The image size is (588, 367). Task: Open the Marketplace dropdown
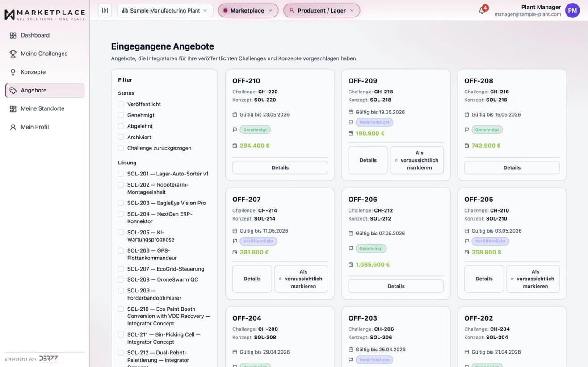click(x=248, y=10)
